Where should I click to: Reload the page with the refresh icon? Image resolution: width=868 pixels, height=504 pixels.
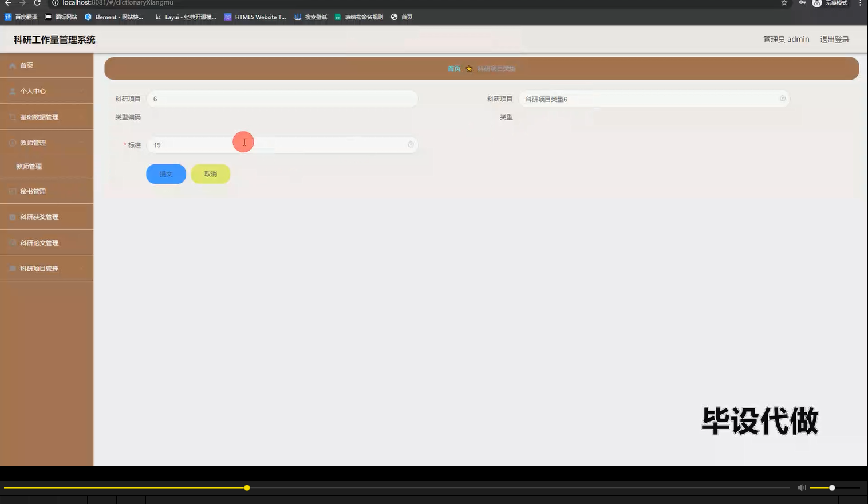[x=37, y=3]
